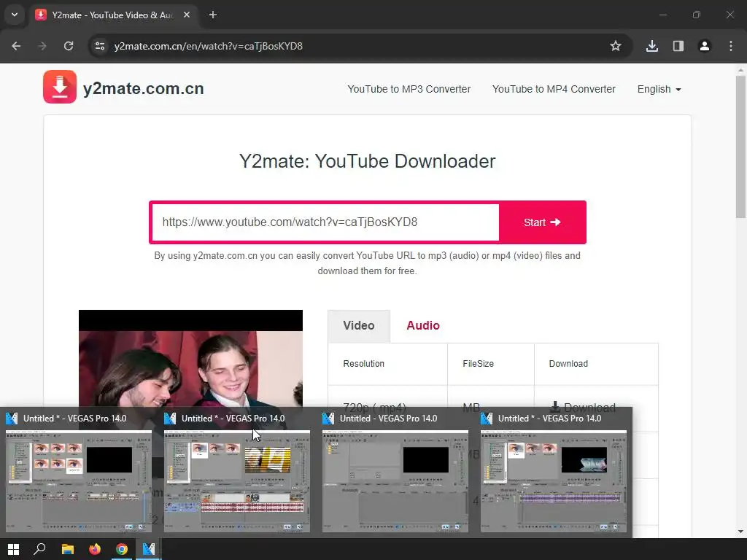
Task: Open Chrome downloads icon
Action: coord(652,46)
